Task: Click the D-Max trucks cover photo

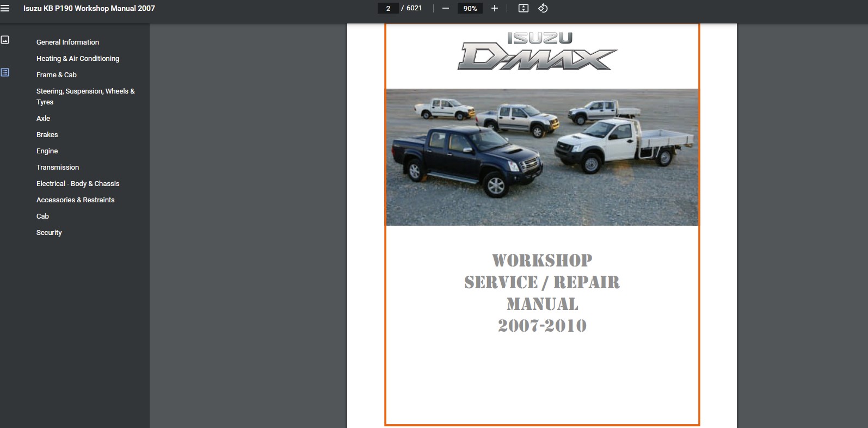Action: point(542,157)
